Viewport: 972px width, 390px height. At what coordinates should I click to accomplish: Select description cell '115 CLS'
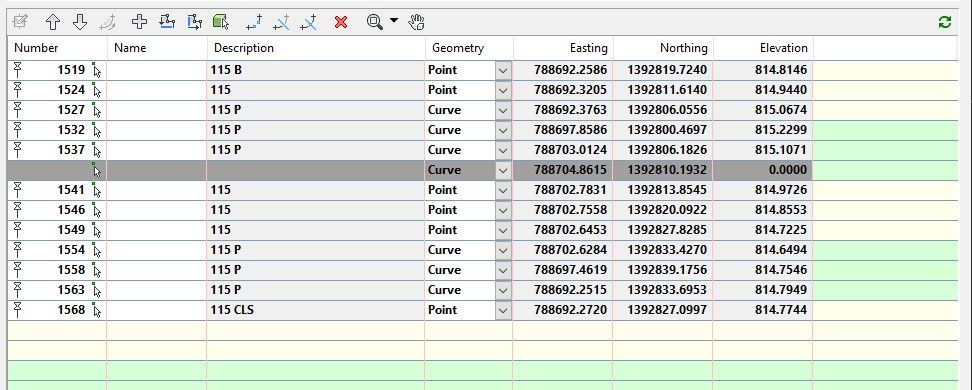point(316,309)
